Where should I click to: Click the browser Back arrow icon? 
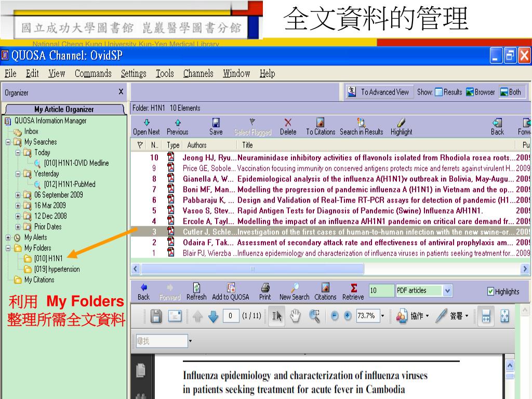pos(143,287)
